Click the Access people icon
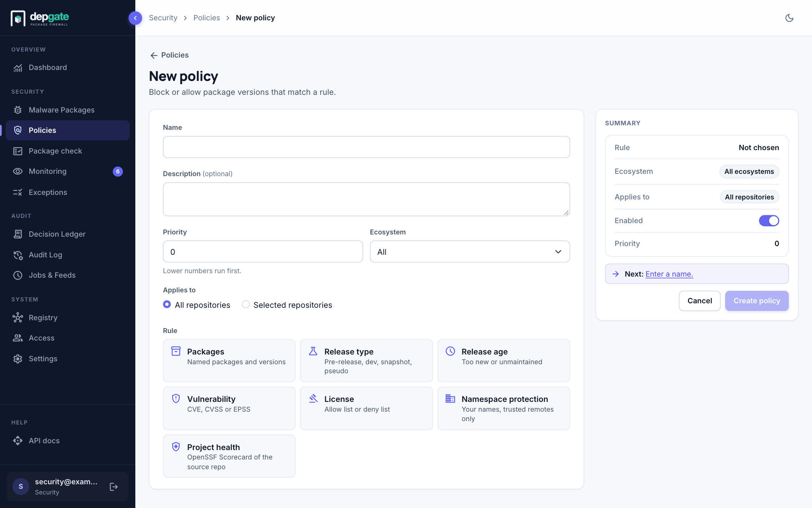 coord(18,338)
